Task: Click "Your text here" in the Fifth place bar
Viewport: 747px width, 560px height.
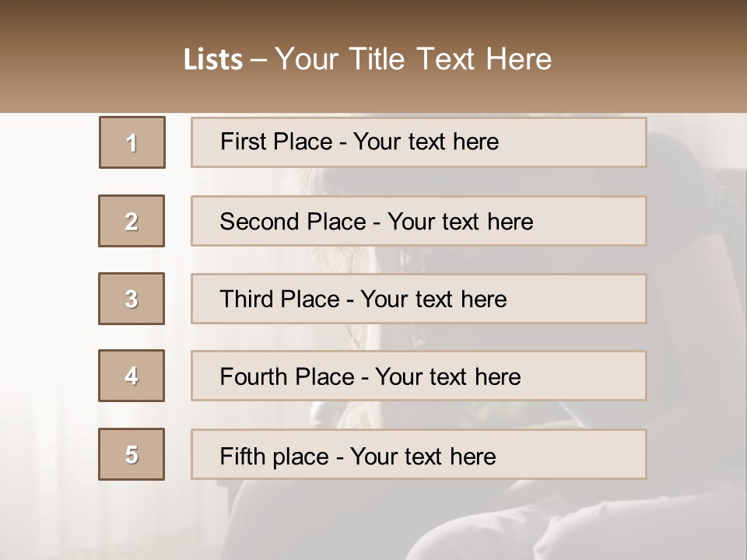Action: [x=423, y=456]
